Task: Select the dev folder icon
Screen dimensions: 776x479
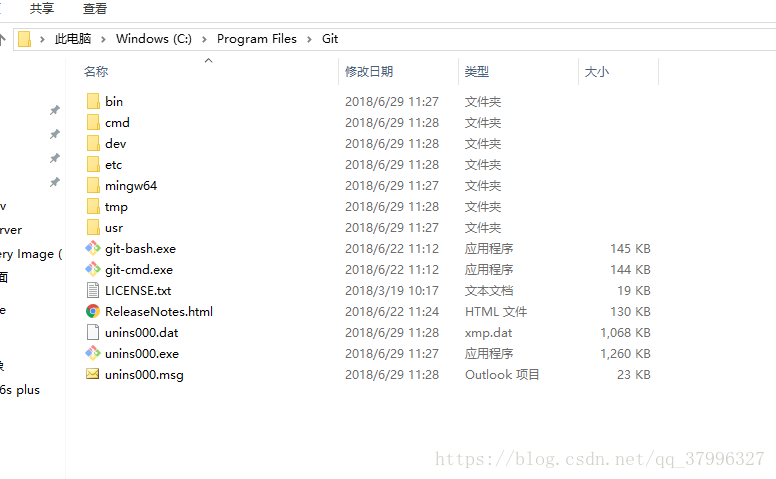Action: click(x=93, y=144)
